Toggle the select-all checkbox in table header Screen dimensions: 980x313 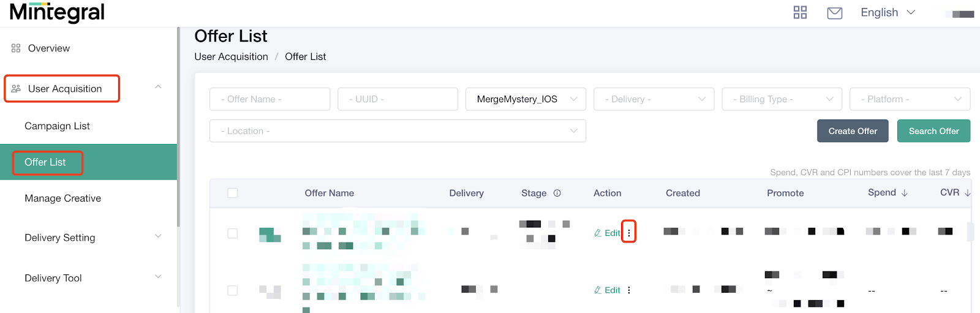pyautogui.click(x=232, y=193)
